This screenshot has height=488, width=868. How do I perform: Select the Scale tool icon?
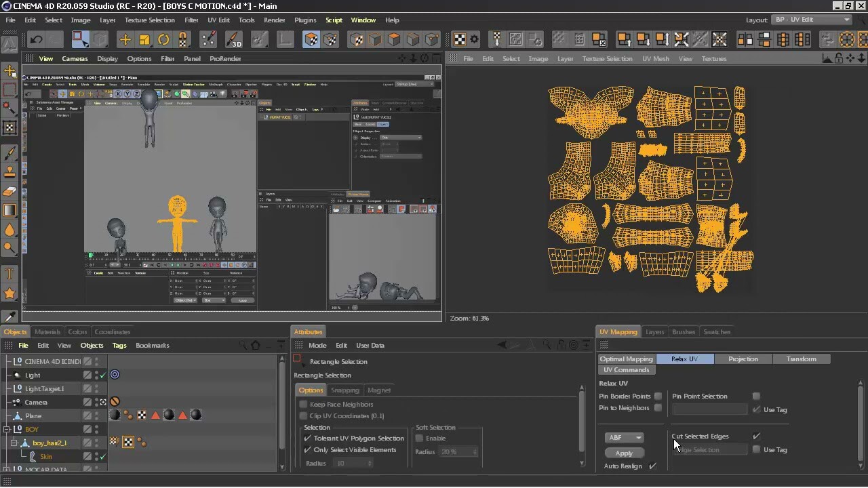pos(144,39)
